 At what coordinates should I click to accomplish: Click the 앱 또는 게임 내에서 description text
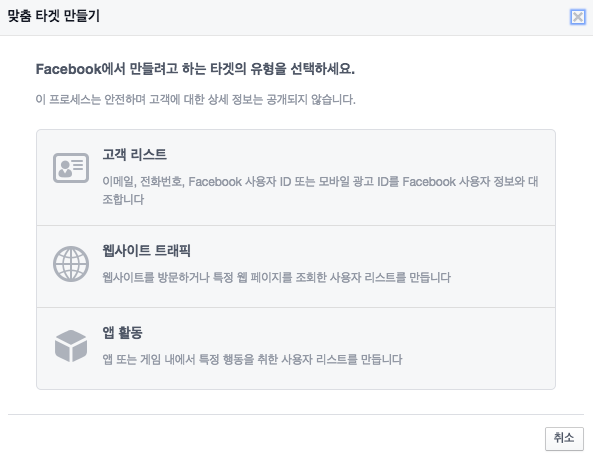pyautogui.click(x=252, y=359)
